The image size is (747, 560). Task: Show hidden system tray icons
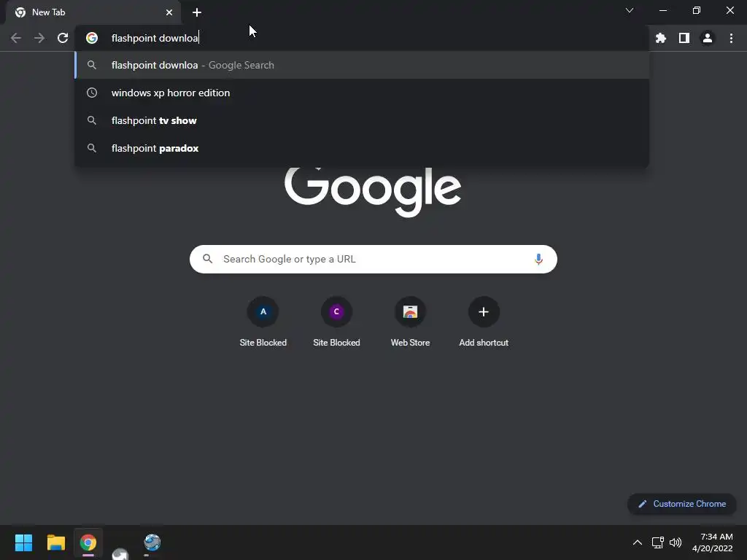pyautogui.click(x=637, y=542)
